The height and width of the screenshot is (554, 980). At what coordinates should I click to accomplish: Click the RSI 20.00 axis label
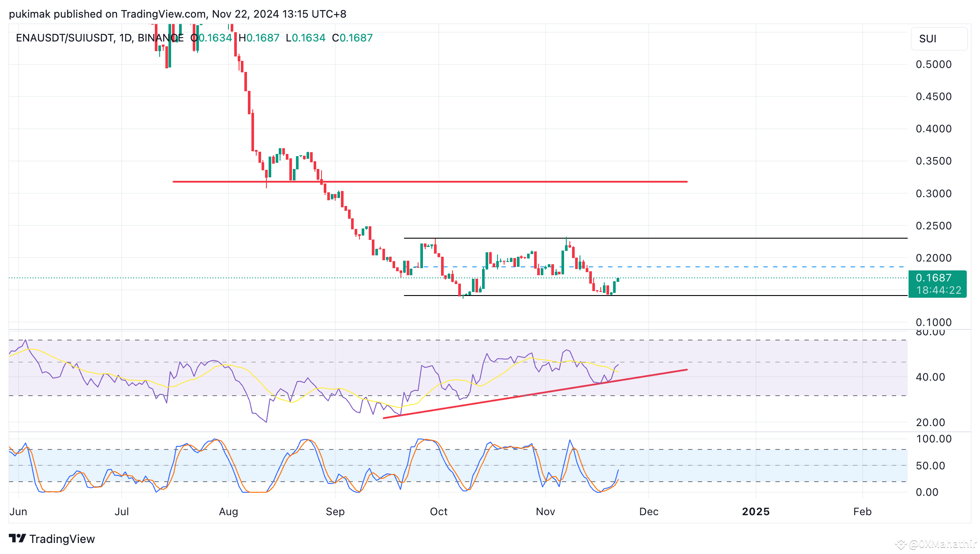click(x=931, y=423)
